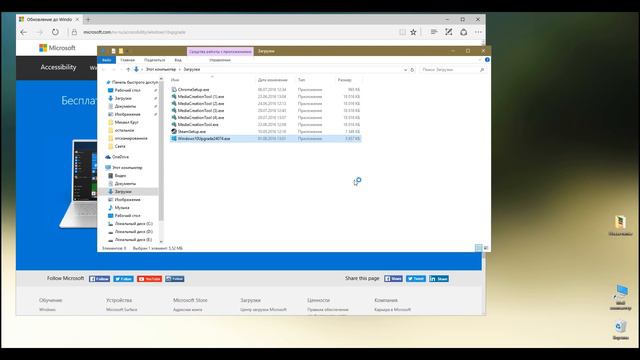
Task: Switch to the Главная ribbon tab
Action: [x=127, y=60]
